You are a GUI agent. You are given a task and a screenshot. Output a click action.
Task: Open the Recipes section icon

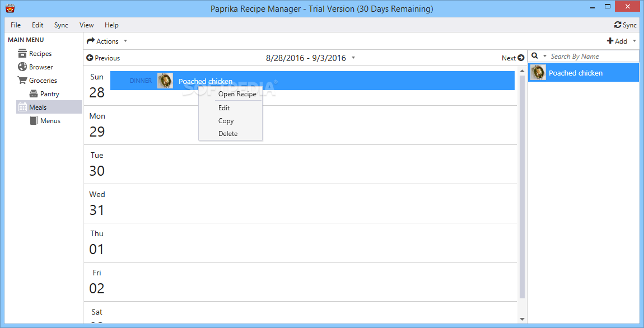[22, 53]
